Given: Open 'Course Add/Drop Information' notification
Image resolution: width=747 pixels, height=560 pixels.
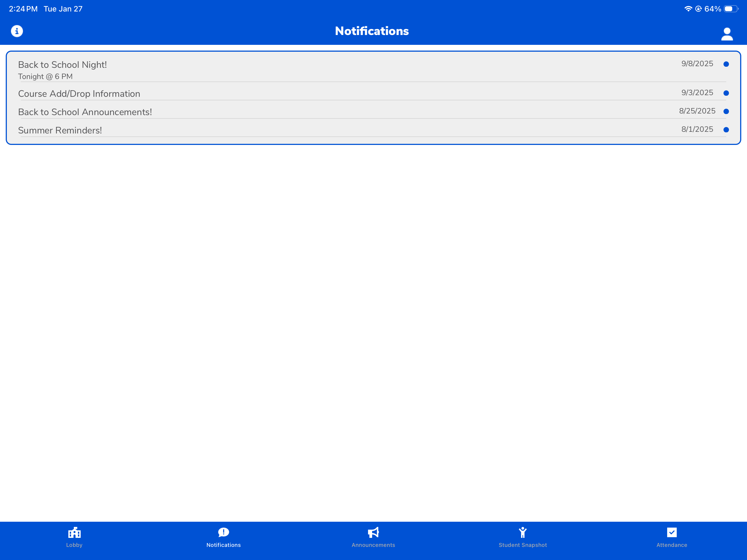Looking at the screenshot, I should [x=373, y=93].
